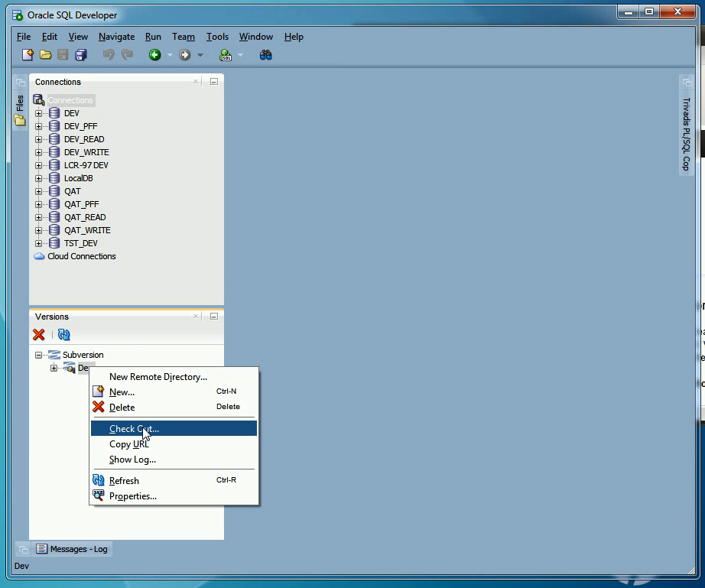Click the Subversion node icon
The width and height of the screenshot is (705, 588).
pyautogui.click(x=54, y=355)
